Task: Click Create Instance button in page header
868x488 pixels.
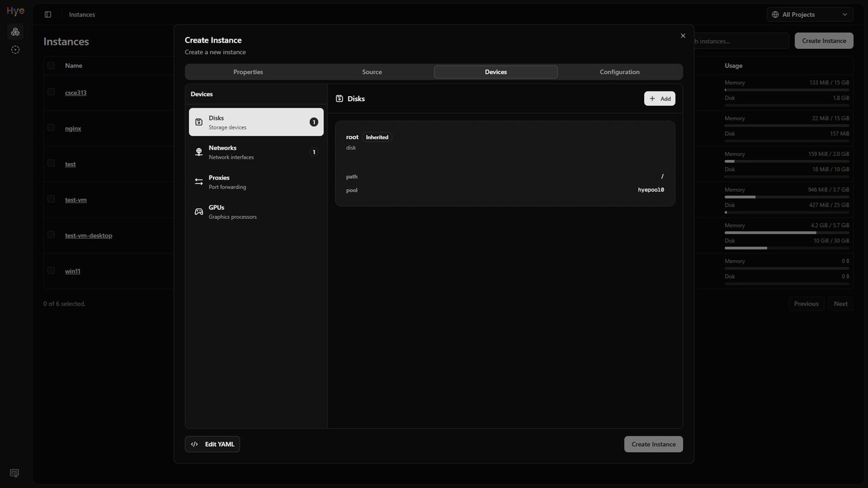Action: click(x=824, y=41)
